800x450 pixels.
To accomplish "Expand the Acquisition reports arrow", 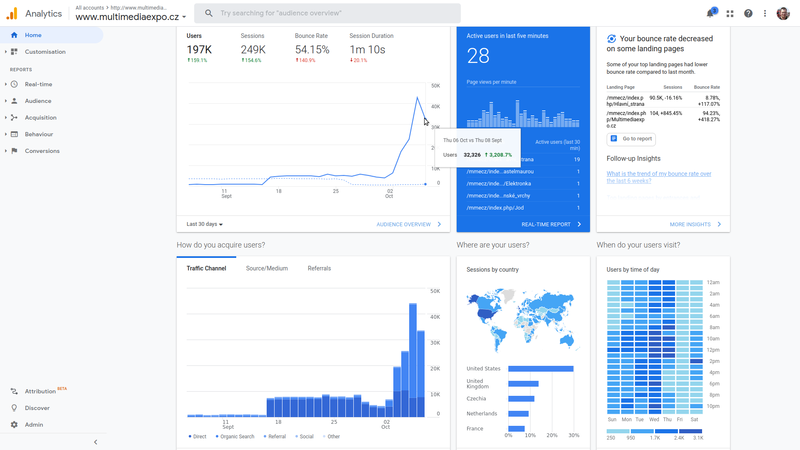I will click(x=6, y=117).
